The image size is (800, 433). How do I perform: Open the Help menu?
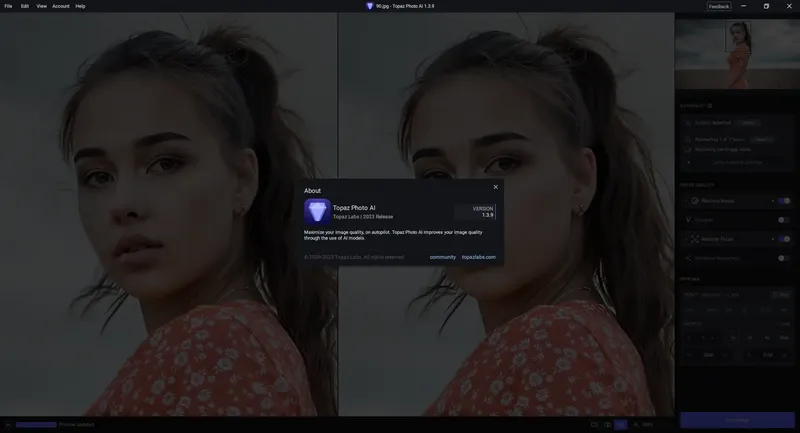coord(80,6)
